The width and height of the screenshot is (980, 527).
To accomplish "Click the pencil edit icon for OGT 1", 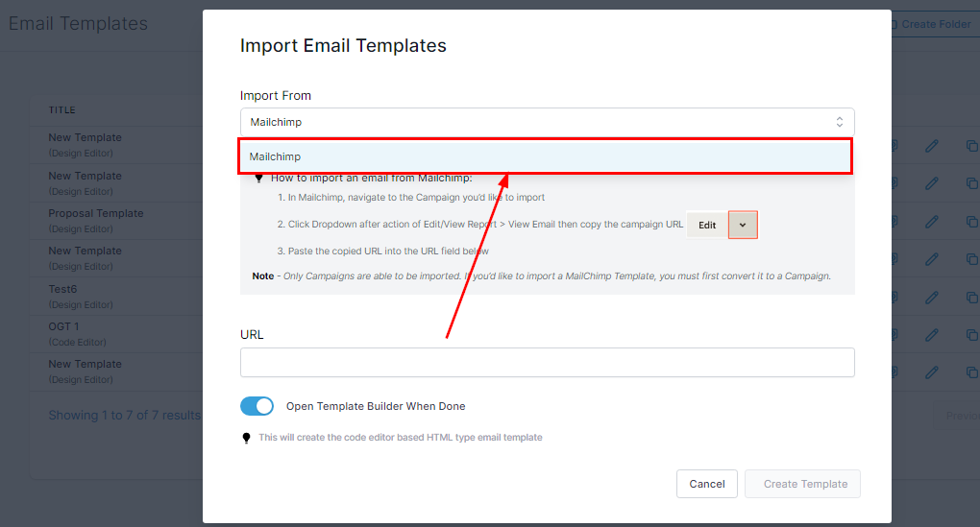I will coord(931,334).
